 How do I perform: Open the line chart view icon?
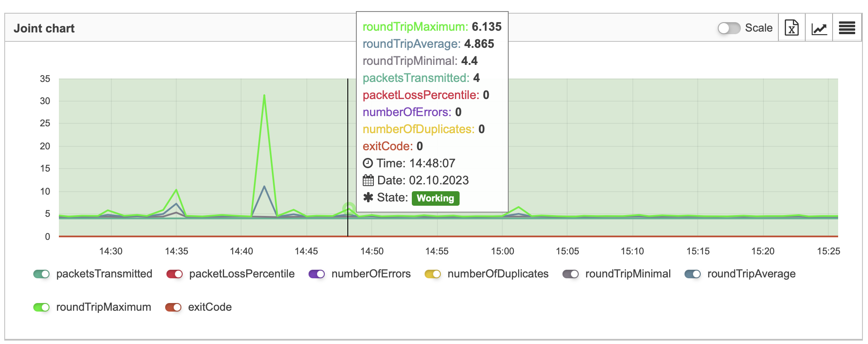[x=819, y=28]
